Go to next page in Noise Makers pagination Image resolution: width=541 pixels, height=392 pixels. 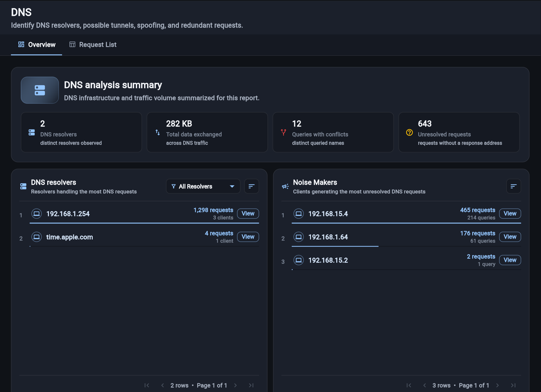(498, 385)
